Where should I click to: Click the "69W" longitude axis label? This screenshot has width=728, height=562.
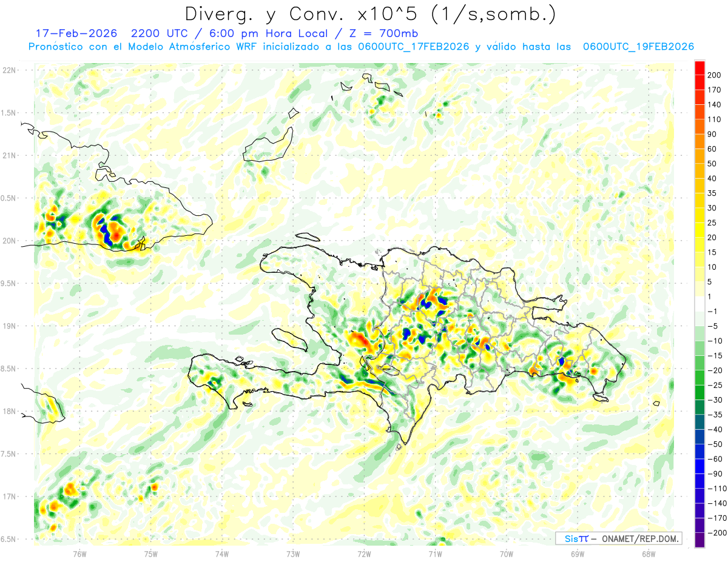(x=578, y=554)
